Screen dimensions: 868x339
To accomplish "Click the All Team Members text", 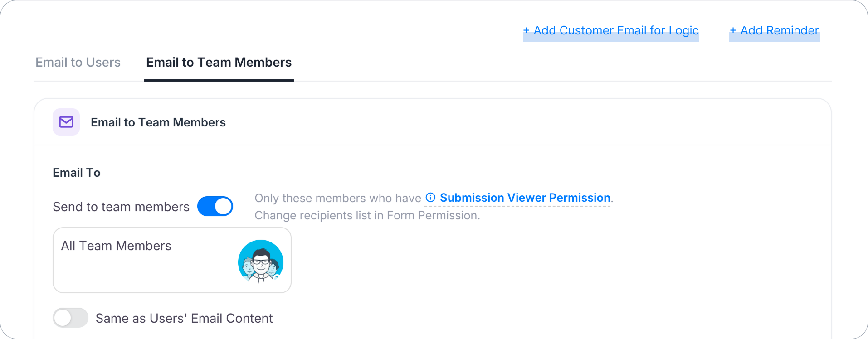I will pos(116,246).
